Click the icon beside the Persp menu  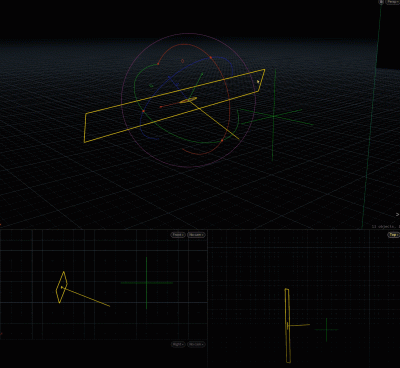(381, 2)
